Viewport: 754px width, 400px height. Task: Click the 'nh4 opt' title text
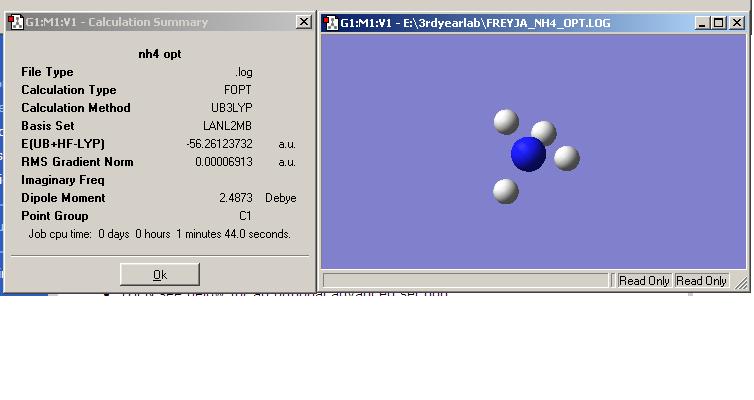coord(160,54)
